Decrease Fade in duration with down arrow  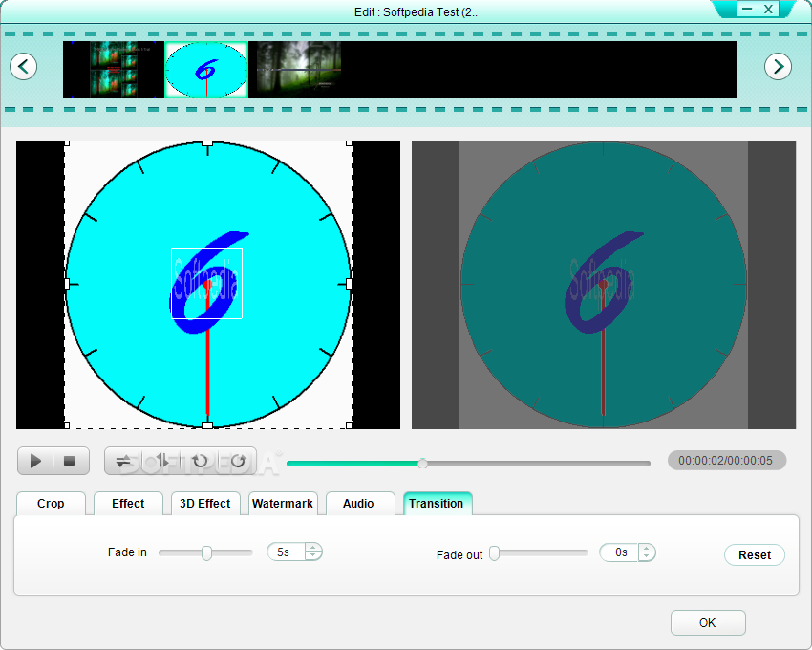pos(312,556)
